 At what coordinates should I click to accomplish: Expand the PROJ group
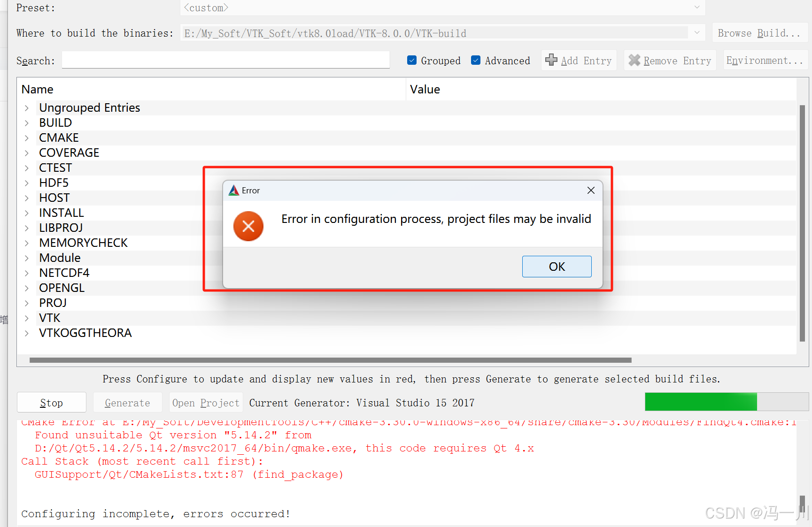(x=27, y=303)
